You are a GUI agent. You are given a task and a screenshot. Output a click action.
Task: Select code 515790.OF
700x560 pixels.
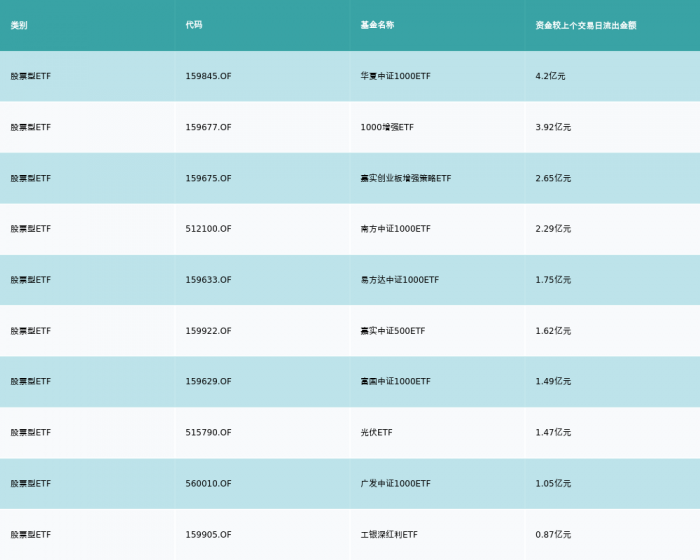208,432
